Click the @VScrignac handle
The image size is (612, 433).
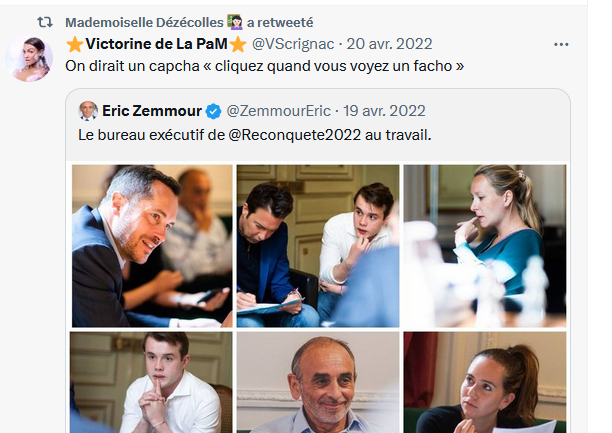[x=293, y=44]
